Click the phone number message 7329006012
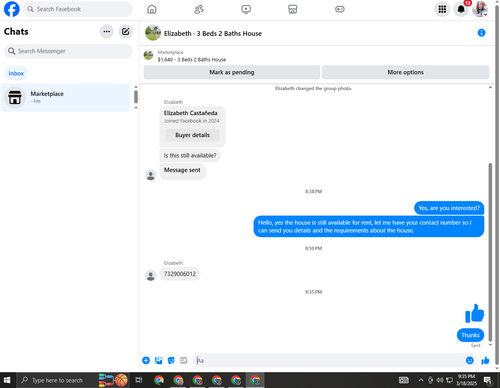Viewport: 500px width, 388px height. (x=180, y=274)
